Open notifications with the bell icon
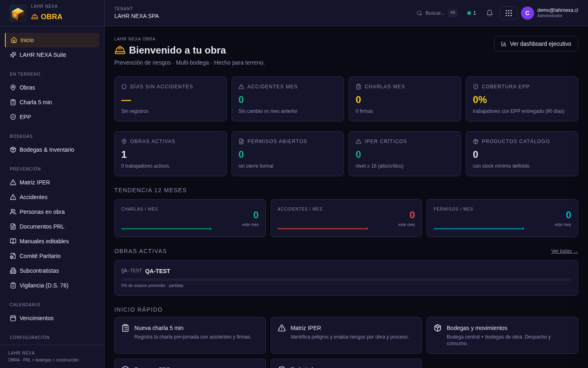The height and width of the screenshot is (368, 588). tap(490, 13)
